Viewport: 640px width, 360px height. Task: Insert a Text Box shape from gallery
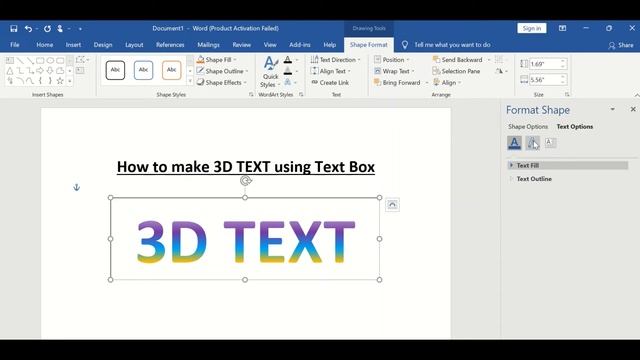click(x=10, y=60)
